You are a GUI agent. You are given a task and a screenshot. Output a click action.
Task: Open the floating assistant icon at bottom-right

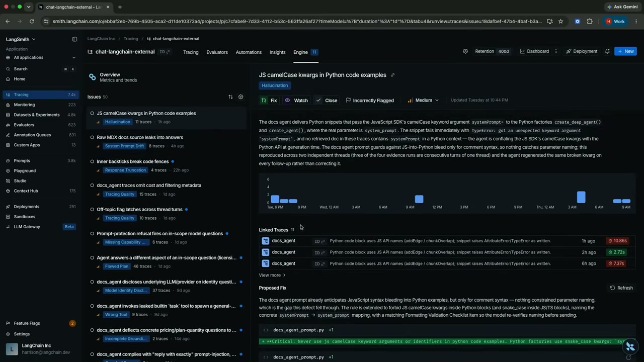pyautogui.click(x=630, y=346)
